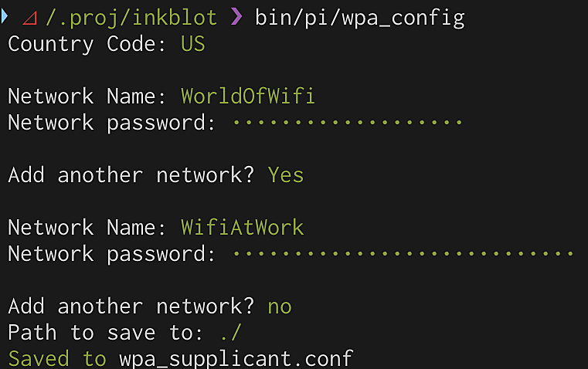Click the first masked password dots
Screen dimensions: 588x369
tap(347, 122)
